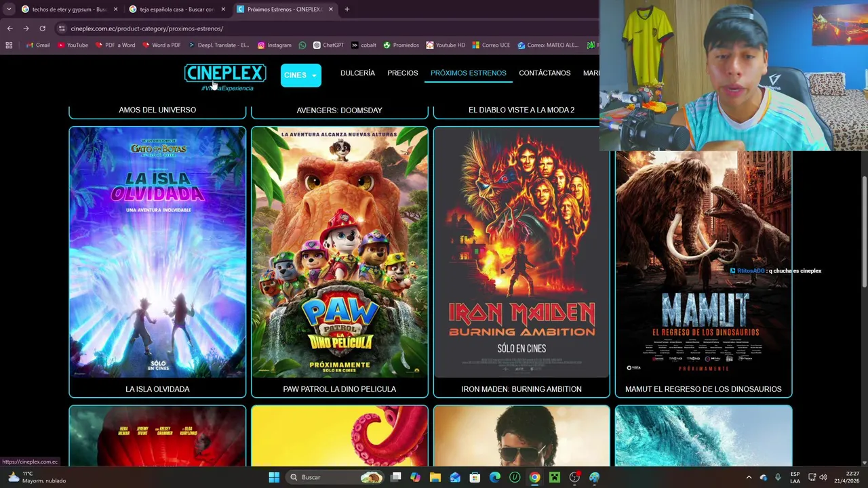Screen dimensions: 868x488
Task: Open Task View on the taskbar
Action: point(396,477)
